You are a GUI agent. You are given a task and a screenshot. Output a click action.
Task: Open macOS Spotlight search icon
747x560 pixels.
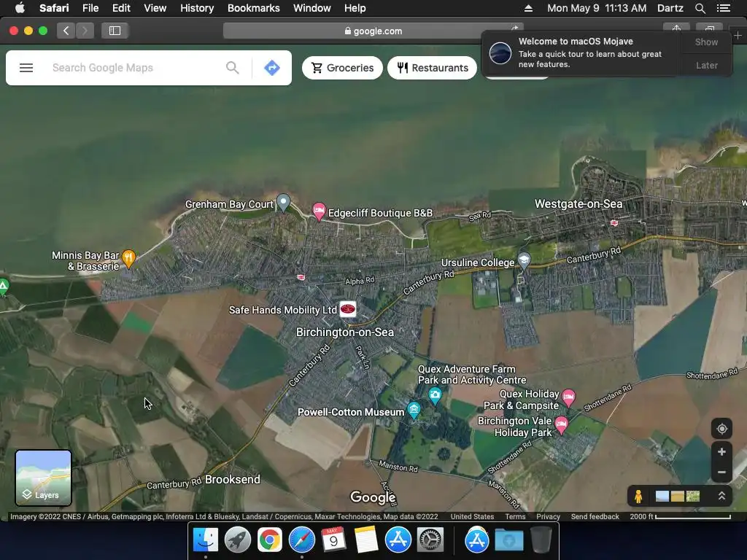(700, 8)
